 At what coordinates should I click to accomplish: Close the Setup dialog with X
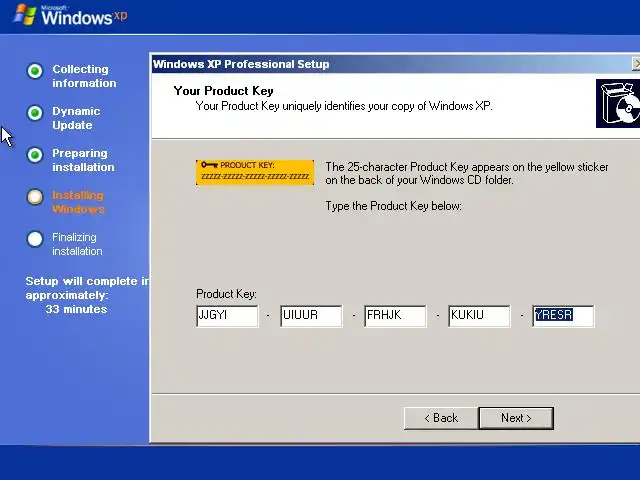coord(636,64)
